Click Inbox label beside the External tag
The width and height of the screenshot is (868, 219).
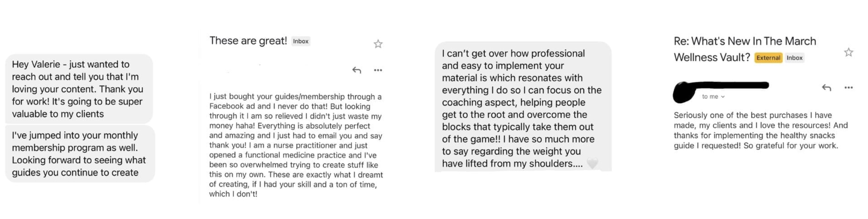coord(794,58)
